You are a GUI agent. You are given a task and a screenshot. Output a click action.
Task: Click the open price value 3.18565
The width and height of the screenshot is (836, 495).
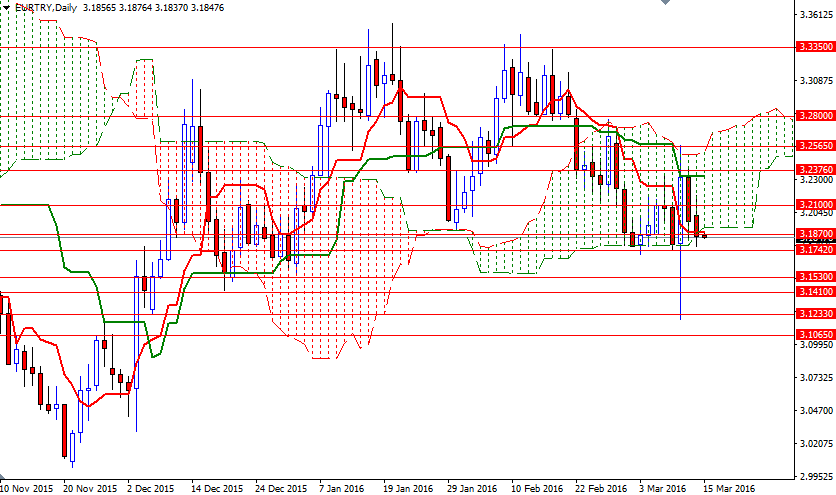(x=100, y=7)
